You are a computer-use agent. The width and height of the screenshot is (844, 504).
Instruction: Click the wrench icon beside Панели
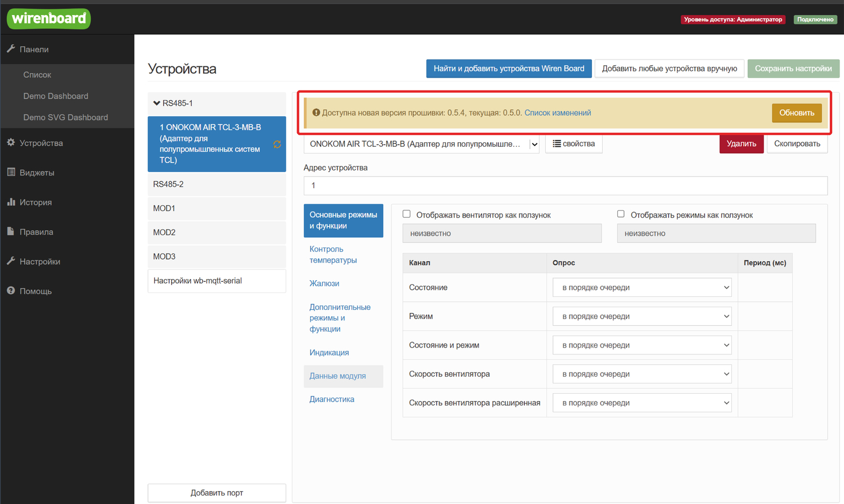(11, 49)
